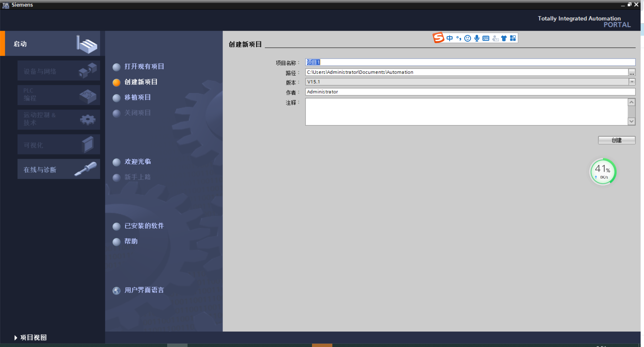Click the 项目视图 arrow triangle
This screenshot has width=644, height=347.
pyautogui.click(x=16, y=338)
